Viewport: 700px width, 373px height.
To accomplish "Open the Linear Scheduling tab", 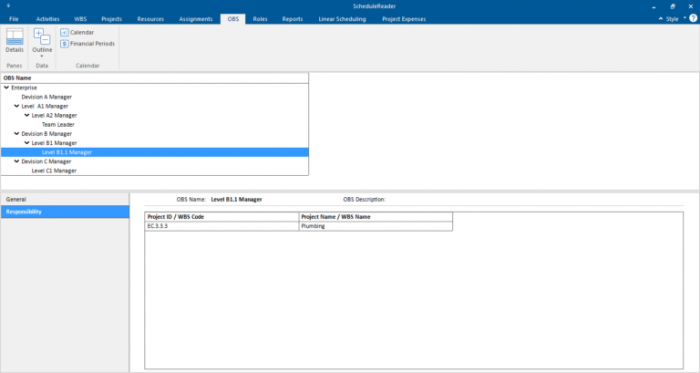I will 342,19.
